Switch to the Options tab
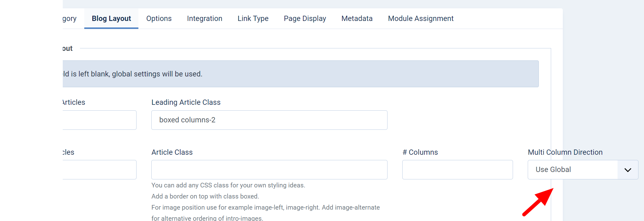 point(159,18)
